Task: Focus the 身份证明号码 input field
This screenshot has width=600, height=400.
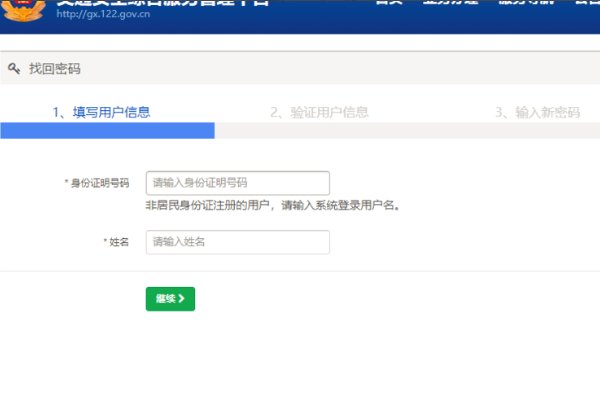Action: pyautogui.click(x=238, y=183)
